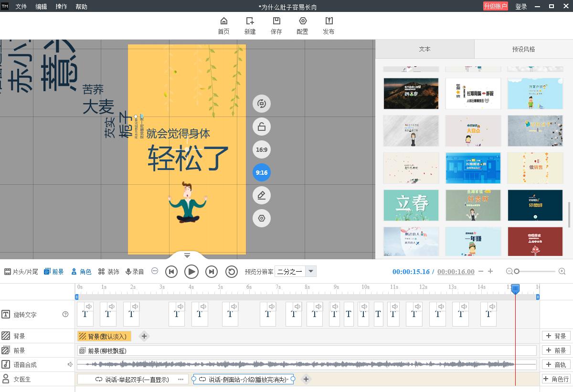Expand more options on the 说话-举起双手 clip
Image resolution: width=573 pixels, height=392 pixels.
click(180, 379)
